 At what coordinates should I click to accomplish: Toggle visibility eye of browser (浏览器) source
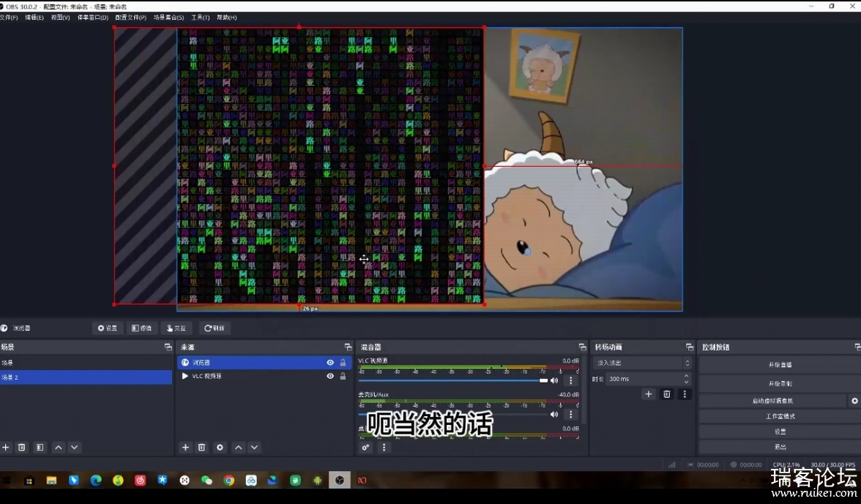330,363
